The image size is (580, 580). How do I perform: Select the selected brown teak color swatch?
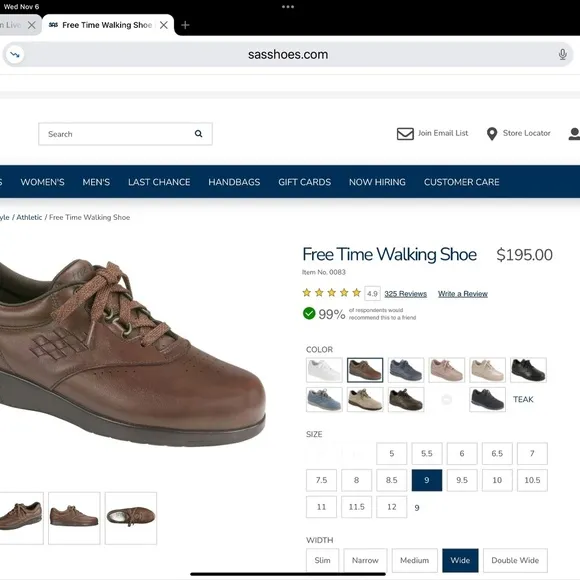(365, 370)
